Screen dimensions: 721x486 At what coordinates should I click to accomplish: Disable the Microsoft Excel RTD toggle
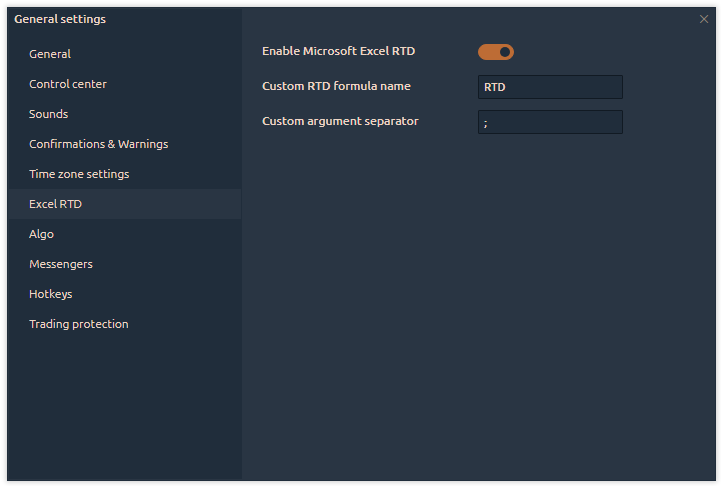click(495, 51)
